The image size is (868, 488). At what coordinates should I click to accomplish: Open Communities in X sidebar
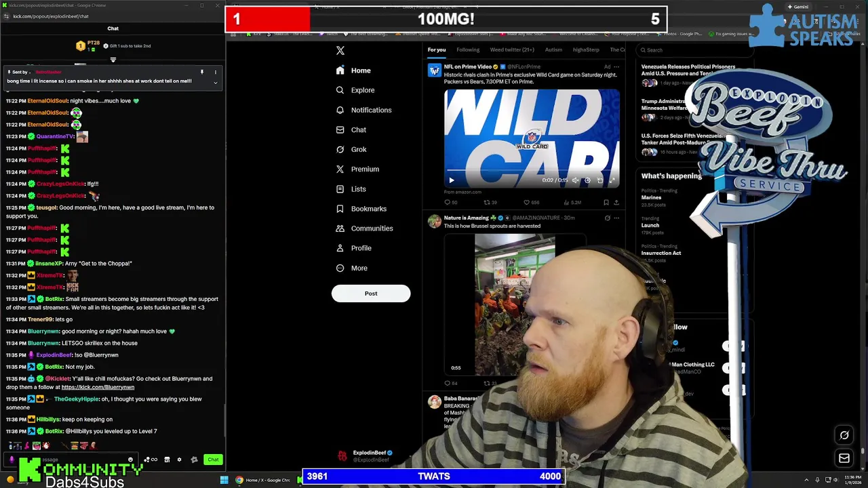click(x=364, y=228)
